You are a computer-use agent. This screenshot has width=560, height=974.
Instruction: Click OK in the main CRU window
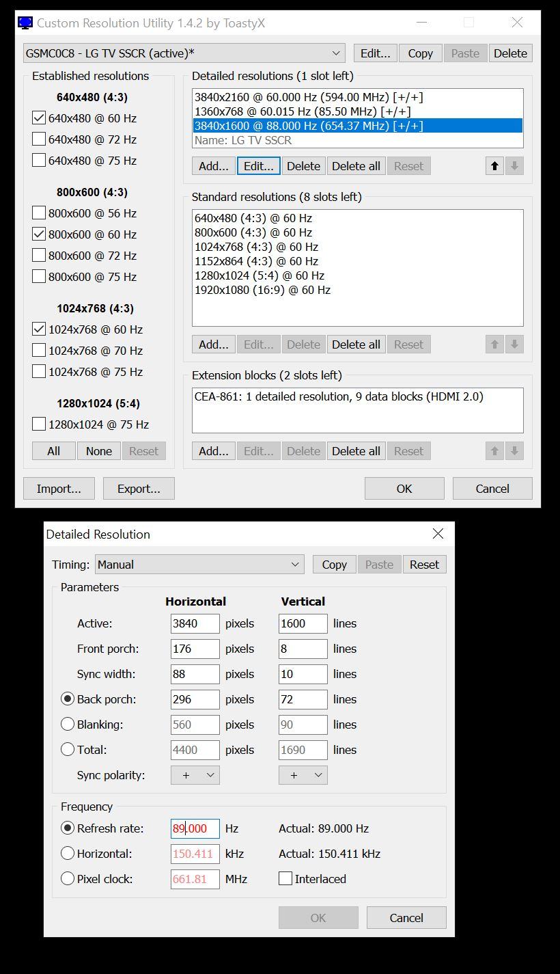[404, 489]
